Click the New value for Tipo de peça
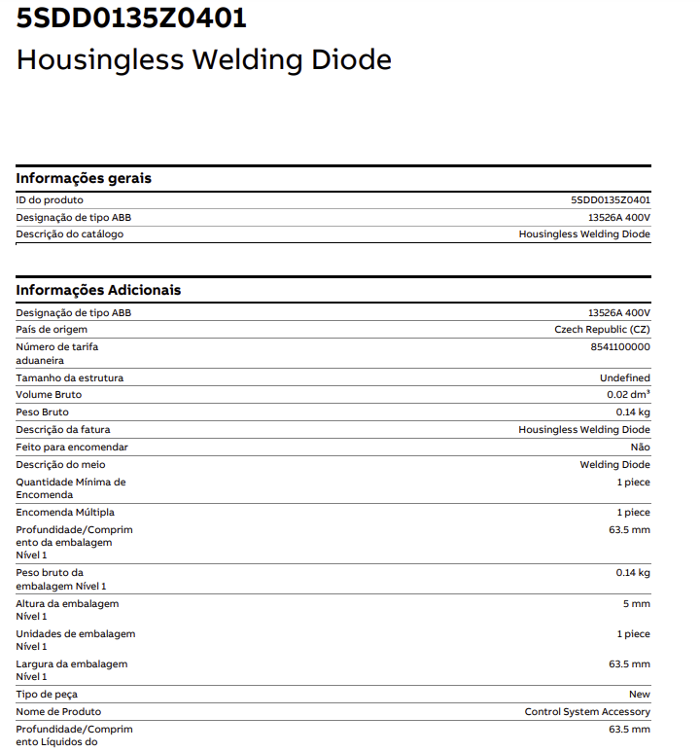The width and height of the screenshot is (700, 752). click(x=640, y=695)
